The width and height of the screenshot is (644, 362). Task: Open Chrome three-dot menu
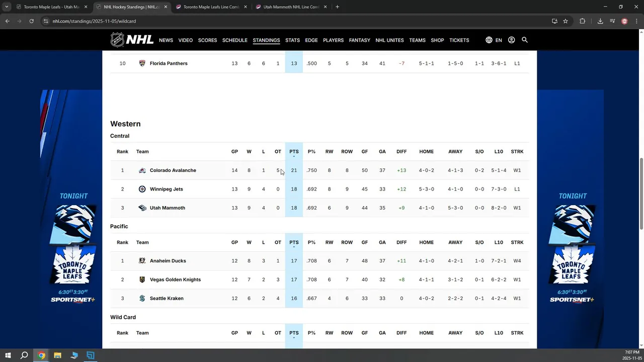click(636, 21)
